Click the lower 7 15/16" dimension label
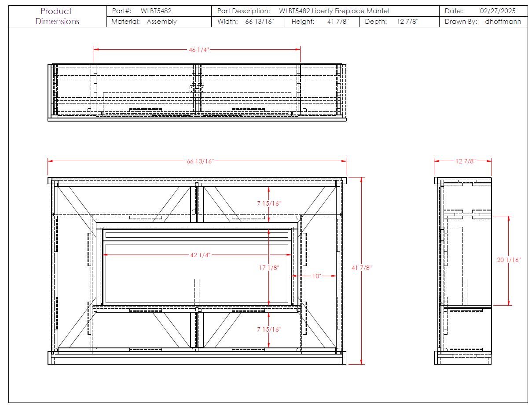This screenshot has width=532, height=410. [269, 329]
